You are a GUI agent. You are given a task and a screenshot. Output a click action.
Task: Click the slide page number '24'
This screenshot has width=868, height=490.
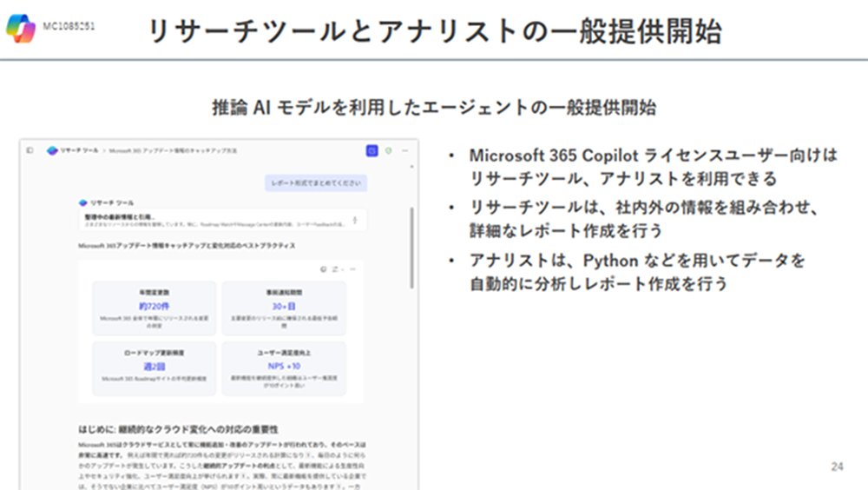837,467
